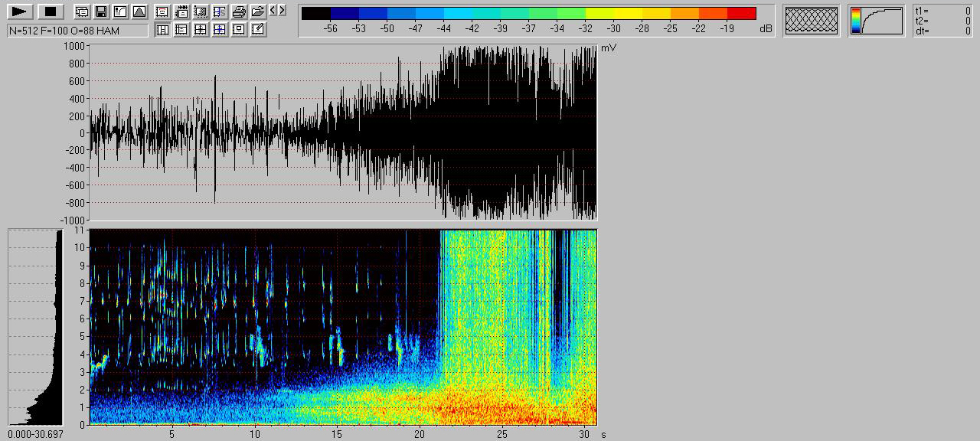Toggle the blue crosshair cursor button
Screen dimensions: 980x441
tap(220, 29)
